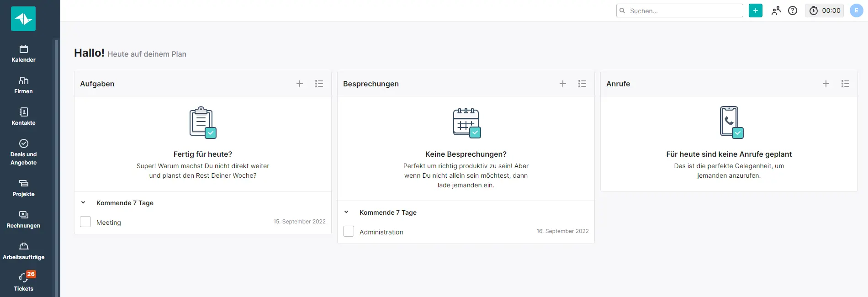Click the Anrufe panel title

tap(618, 84)
